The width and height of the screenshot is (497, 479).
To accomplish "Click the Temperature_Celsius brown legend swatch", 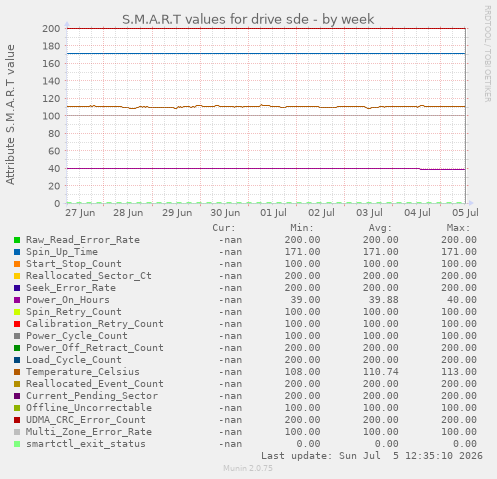I will point(17,372).
